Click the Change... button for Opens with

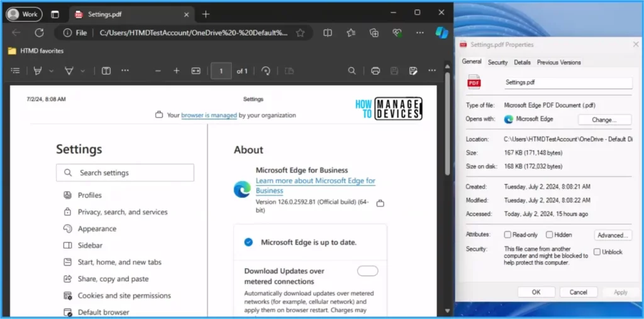[604, 120]
